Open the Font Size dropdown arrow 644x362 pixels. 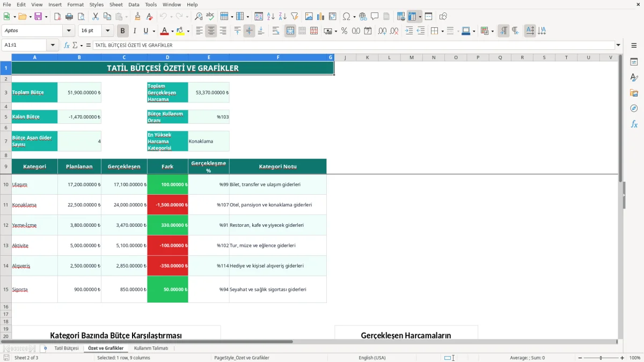(108, 31)
